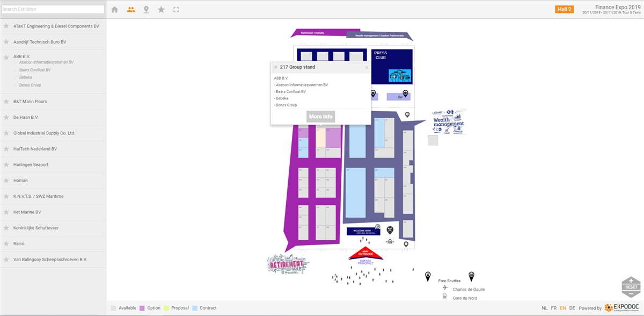Click the restaurant fork-and-knife map icon

[x=390, y=231]
